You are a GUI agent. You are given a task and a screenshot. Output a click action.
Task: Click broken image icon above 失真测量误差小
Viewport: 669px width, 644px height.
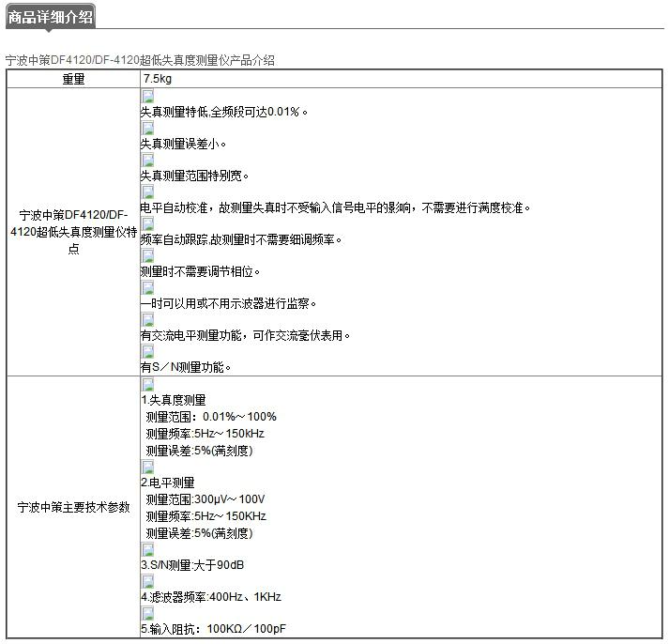(147, 128)
